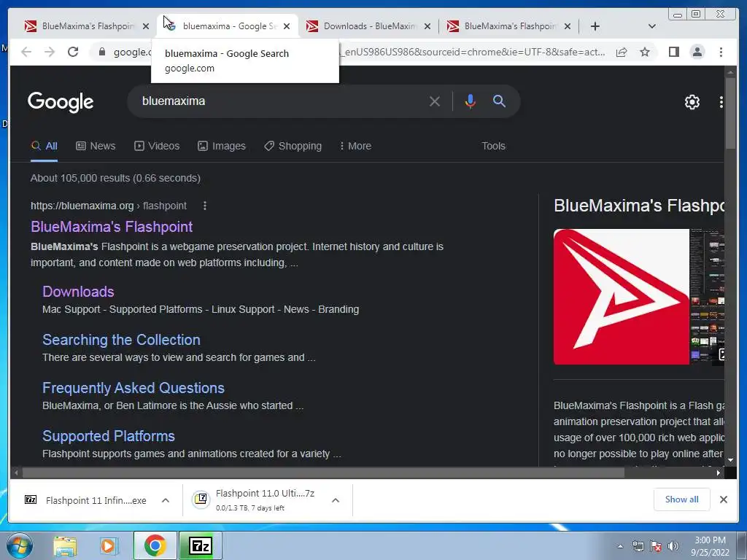Image resolution: width=747 pixels, height=560 pixels.
Task: Select the News results tab
Action: (96, 146)
